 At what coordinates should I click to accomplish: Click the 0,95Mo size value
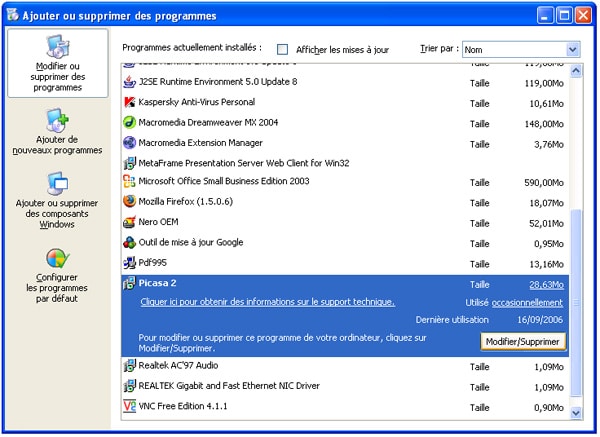click(549, 244)
